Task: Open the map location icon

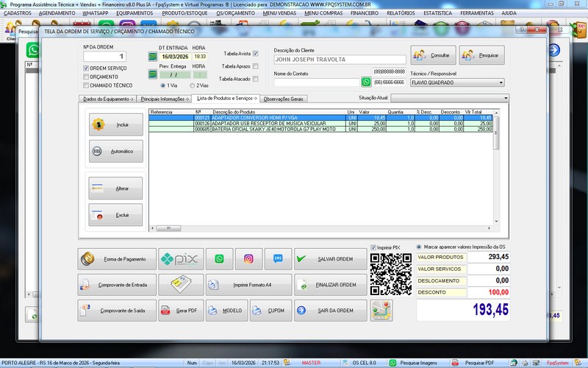Action: pos(381,311)
